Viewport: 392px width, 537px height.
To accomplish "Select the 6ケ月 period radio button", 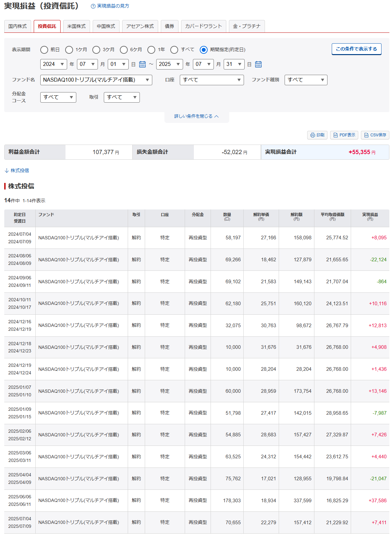I will pyautogui.click(x=124, y=50).
